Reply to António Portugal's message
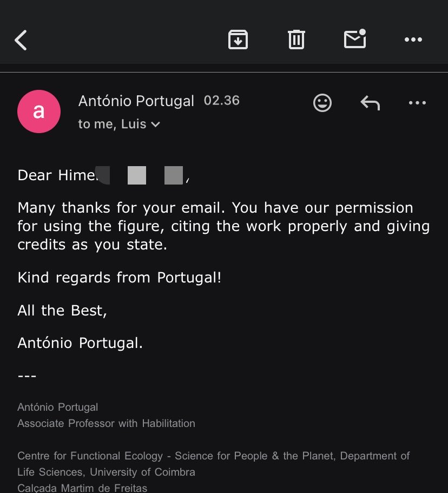This screenshot has height=493, width=448. click(x=370, y=103)
